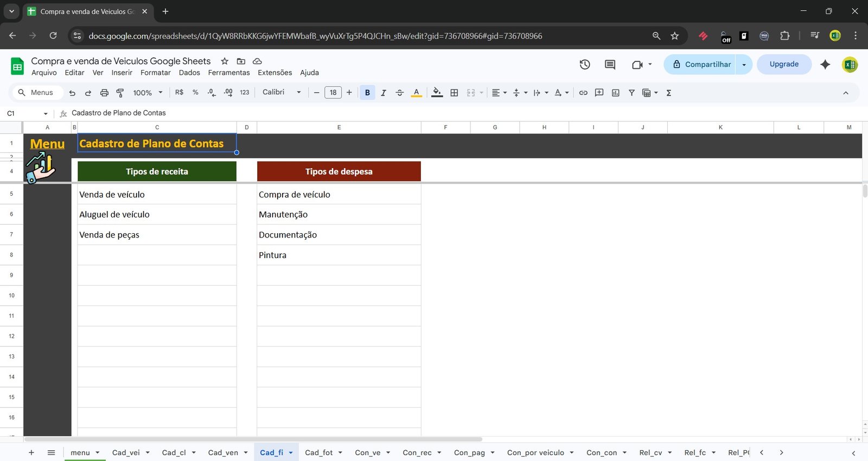
Task: Click the Name Box showing C1
Action: tap(22, 113)
